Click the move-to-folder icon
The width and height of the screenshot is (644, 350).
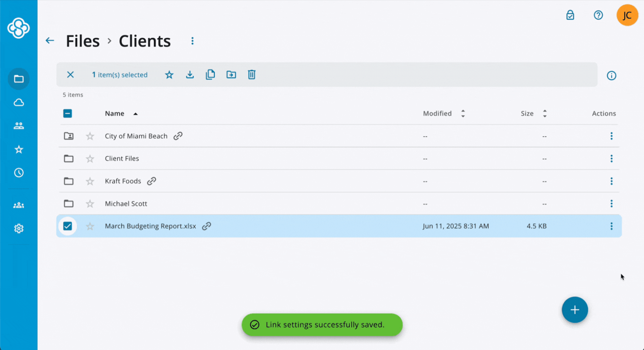(231, 75)
